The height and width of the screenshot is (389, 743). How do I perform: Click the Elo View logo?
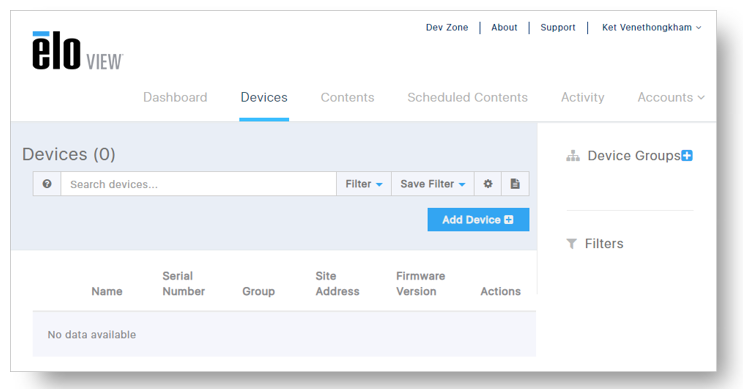(x=78, y=51)
